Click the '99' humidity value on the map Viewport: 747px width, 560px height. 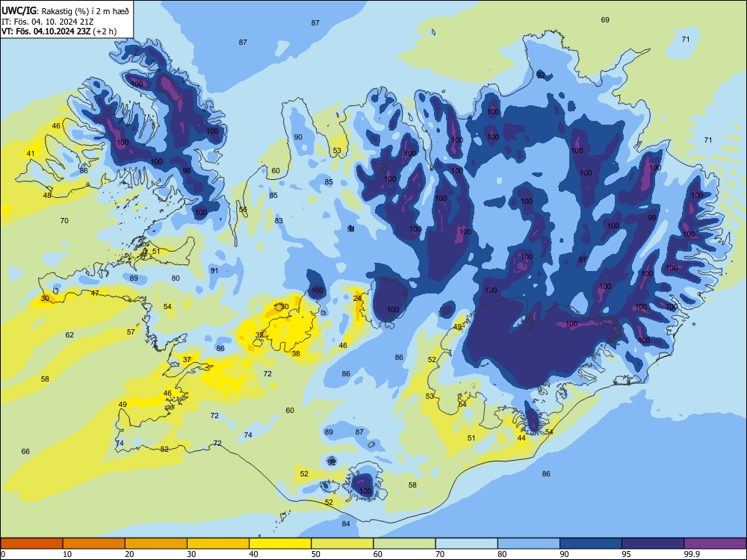[652, 217]
